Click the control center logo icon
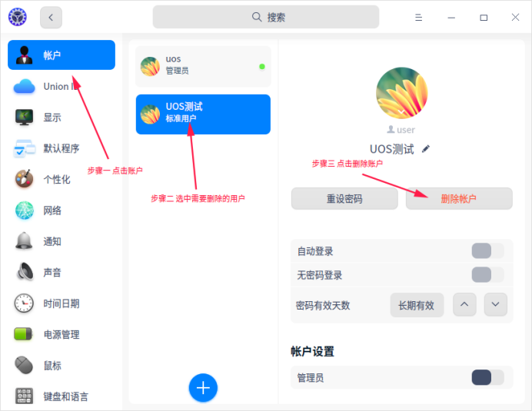532x411 pixels. coord(18,17)
